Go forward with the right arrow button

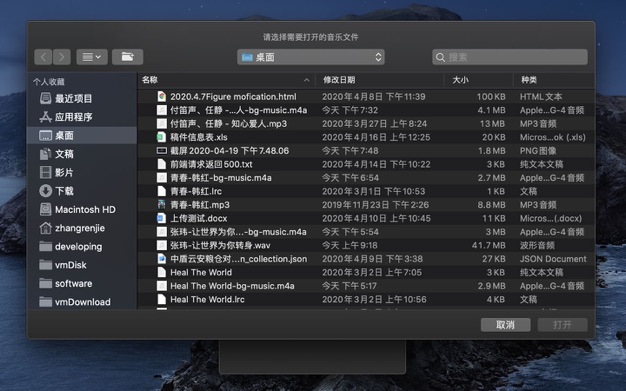coord(61,57)
